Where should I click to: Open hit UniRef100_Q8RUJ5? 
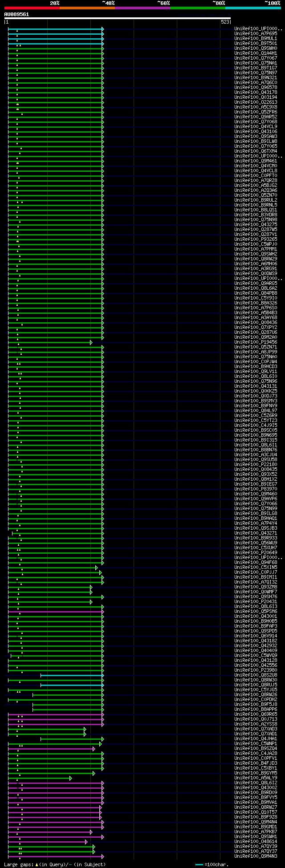point(256,685)
